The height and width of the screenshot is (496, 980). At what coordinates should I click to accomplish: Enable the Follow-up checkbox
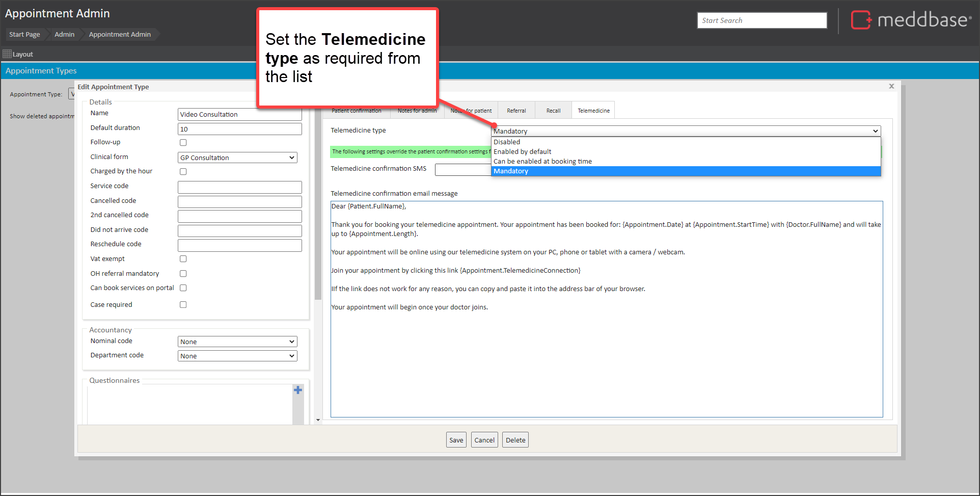[x=183, y=143]
